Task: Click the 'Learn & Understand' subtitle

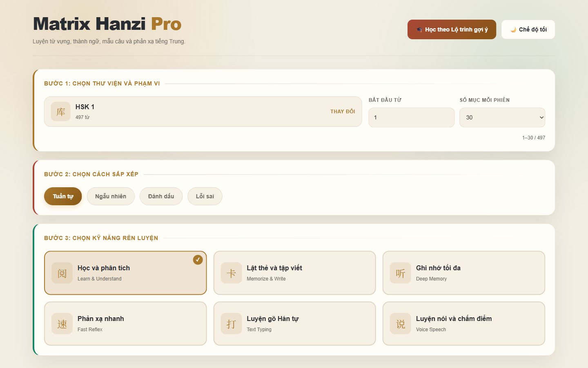Action: 100,279
